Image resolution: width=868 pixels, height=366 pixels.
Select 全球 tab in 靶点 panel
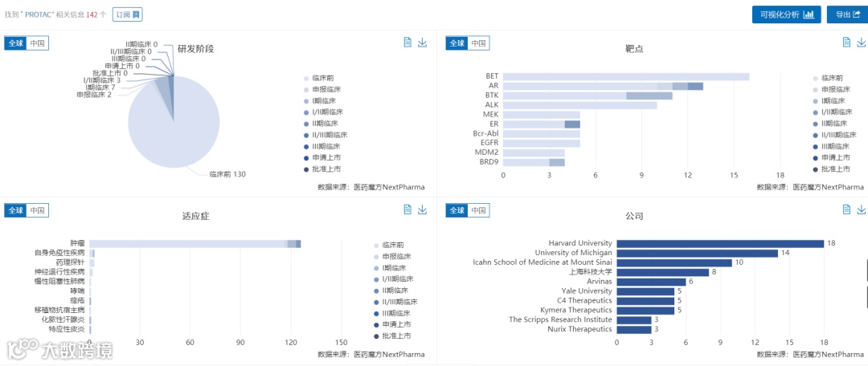(x=457, y=43)
